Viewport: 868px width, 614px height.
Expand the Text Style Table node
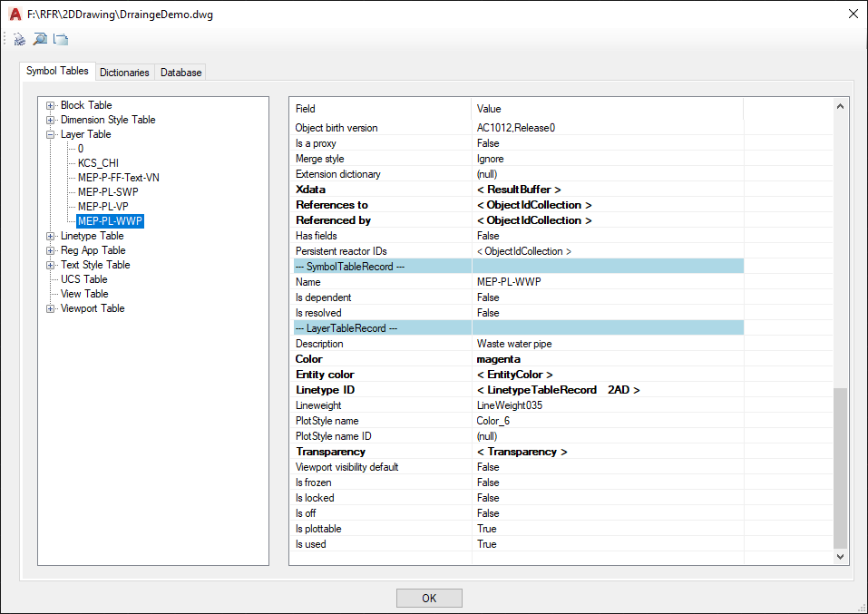point(51,266)
